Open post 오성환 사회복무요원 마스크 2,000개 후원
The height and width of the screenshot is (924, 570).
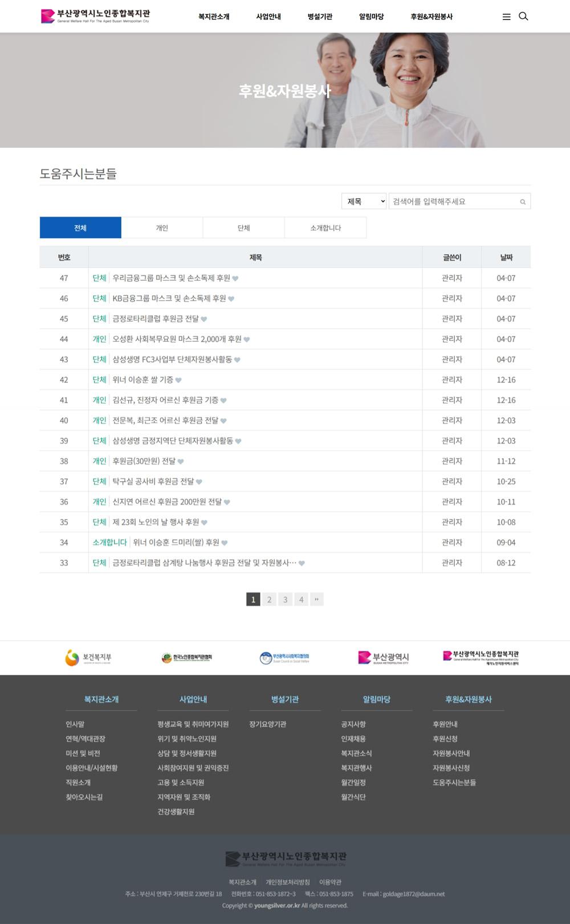point(177,339)
